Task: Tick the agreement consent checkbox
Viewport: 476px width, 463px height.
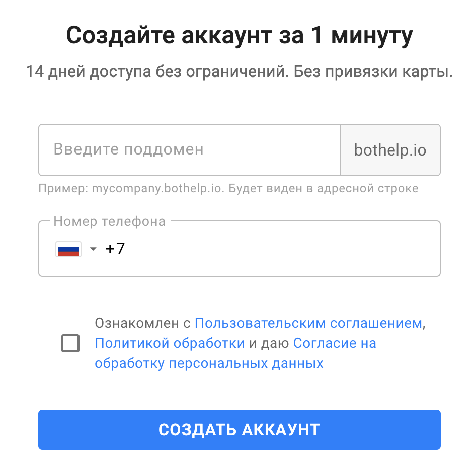Action: point(70,344)
